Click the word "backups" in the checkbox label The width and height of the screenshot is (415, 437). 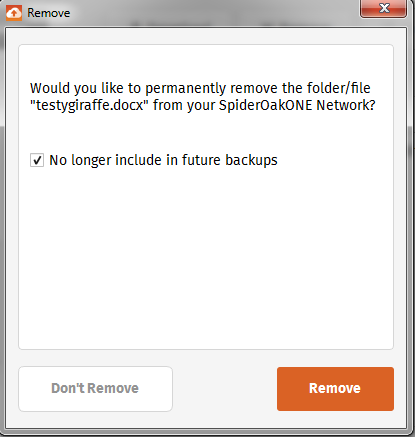tap(251, 160)
